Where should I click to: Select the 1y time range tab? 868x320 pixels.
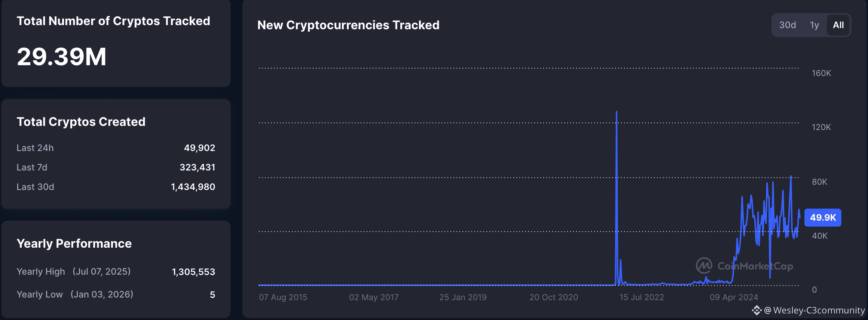coord(814,25)
